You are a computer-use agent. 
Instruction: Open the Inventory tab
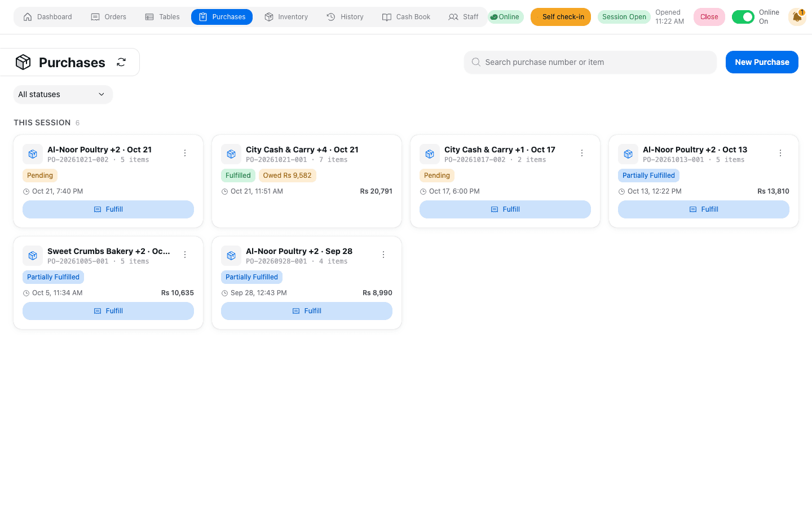286,17
